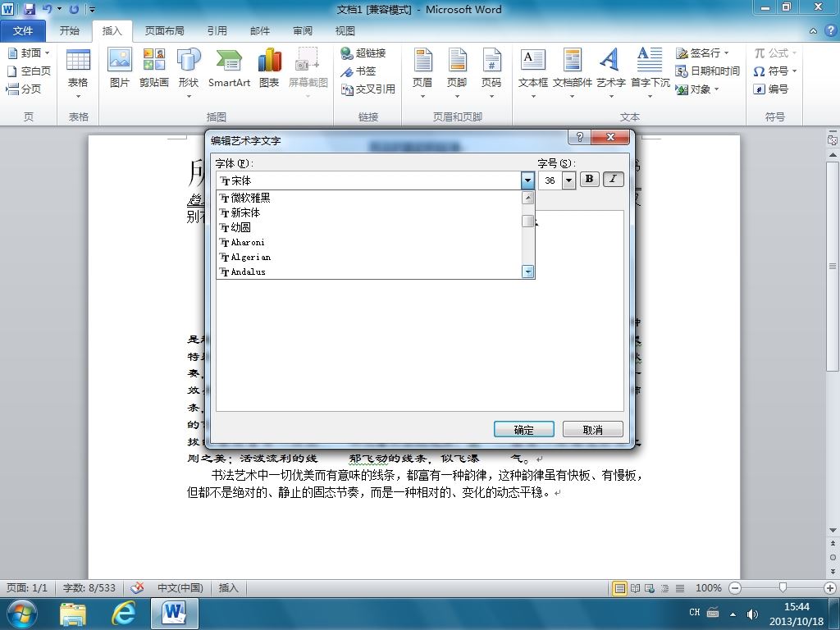Expand the Signature Line (签名行) dropdown
The image size is (840, 630).
pyautogui.click(x=727, y=52)
